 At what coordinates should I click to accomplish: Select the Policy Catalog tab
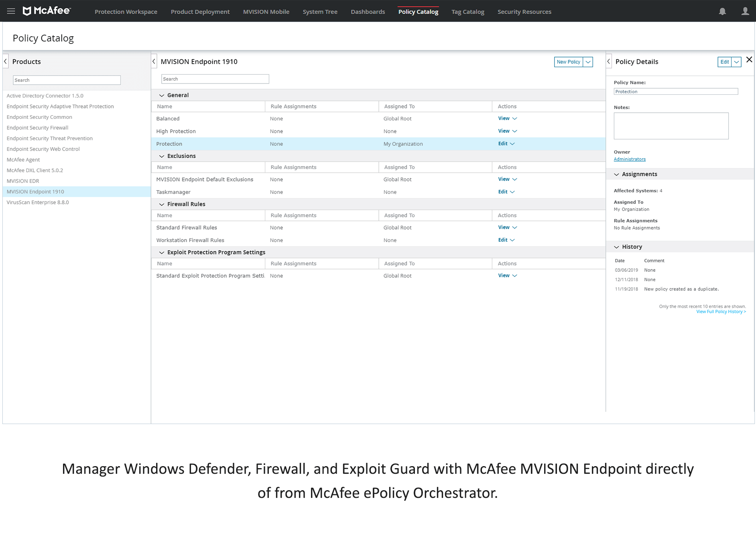click(x=418, y=12)
